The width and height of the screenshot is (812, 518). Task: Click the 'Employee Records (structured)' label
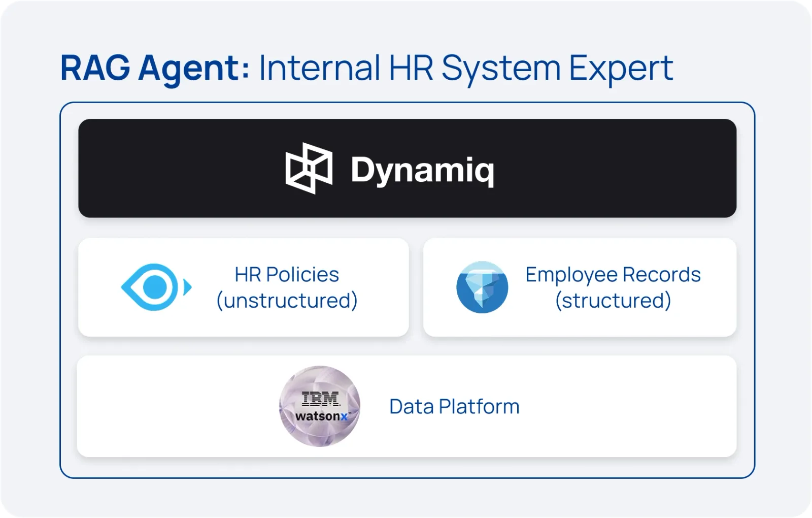point(613,287)
